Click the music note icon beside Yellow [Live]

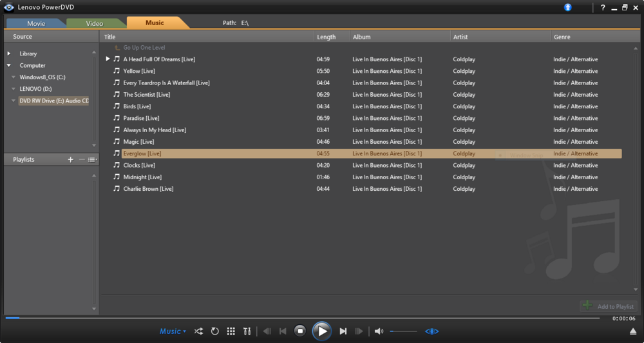pyautogui.click(x=117, y=71)
